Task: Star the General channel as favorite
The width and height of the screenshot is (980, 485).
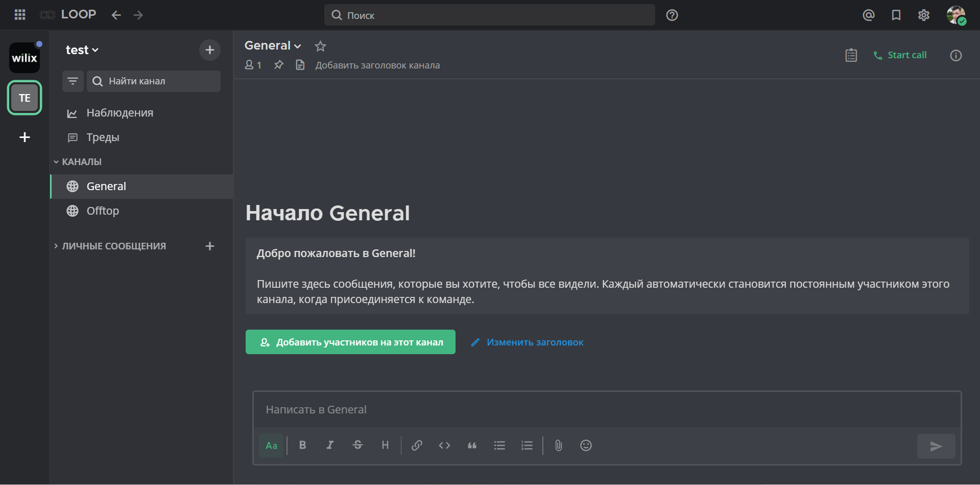Action: click(320, 46)
